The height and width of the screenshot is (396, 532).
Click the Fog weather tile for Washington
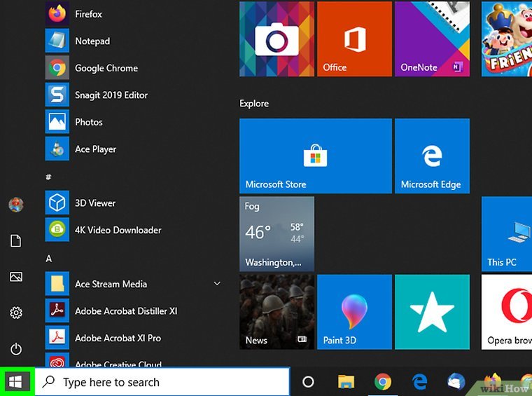276,234
